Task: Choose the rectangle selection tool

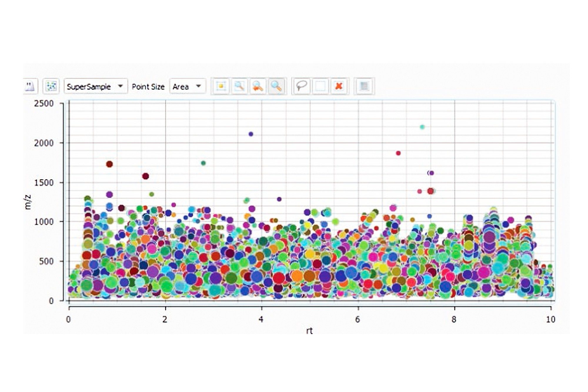Action: [320, 86]
